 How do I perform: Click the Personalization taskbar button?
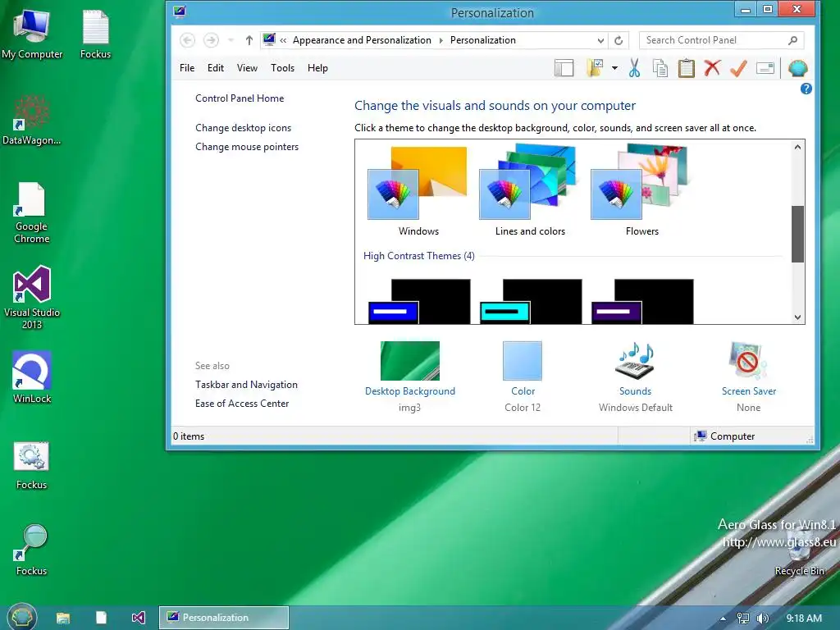click(x=224, y=618)
